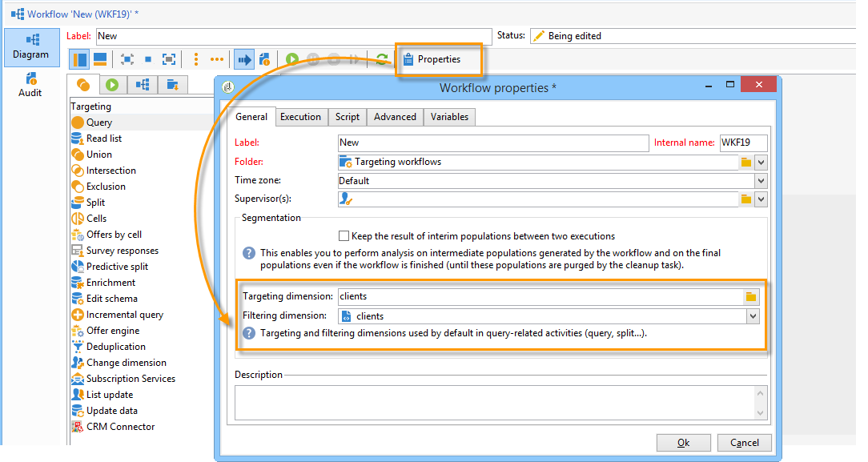The width and height of the screenshot is (868, 462).
Task: Browse folders with the Folder row folder icon
Action: 746,163
